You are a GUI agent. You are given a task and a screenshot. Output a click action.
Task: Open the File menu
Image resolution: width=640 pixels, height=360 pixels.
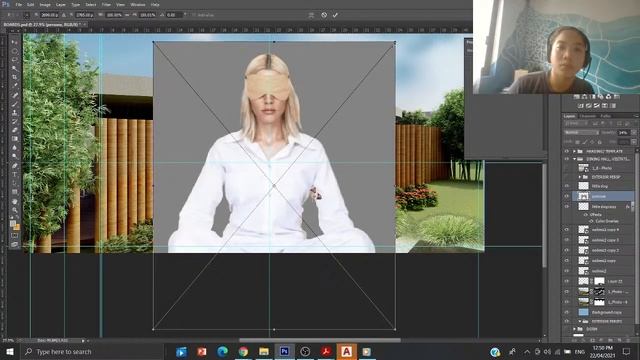18,4
